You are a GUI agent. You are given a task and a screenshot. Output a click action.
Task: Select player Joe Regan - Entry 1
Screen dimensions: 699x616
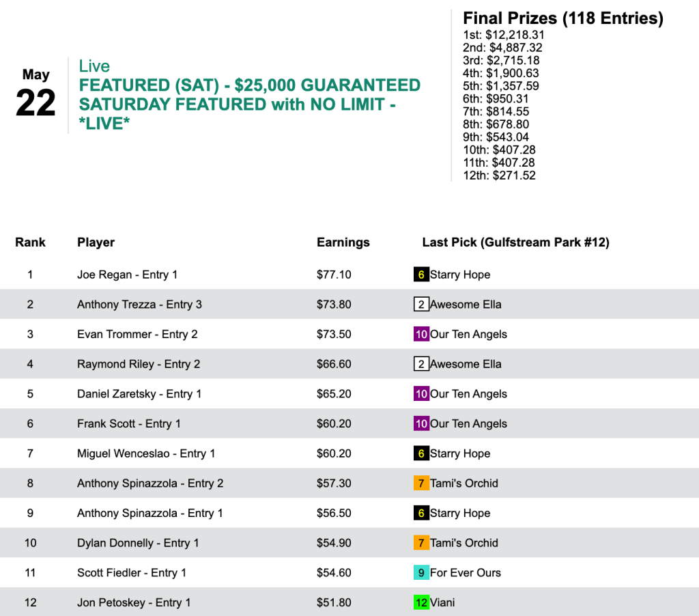tap(127, 275)
